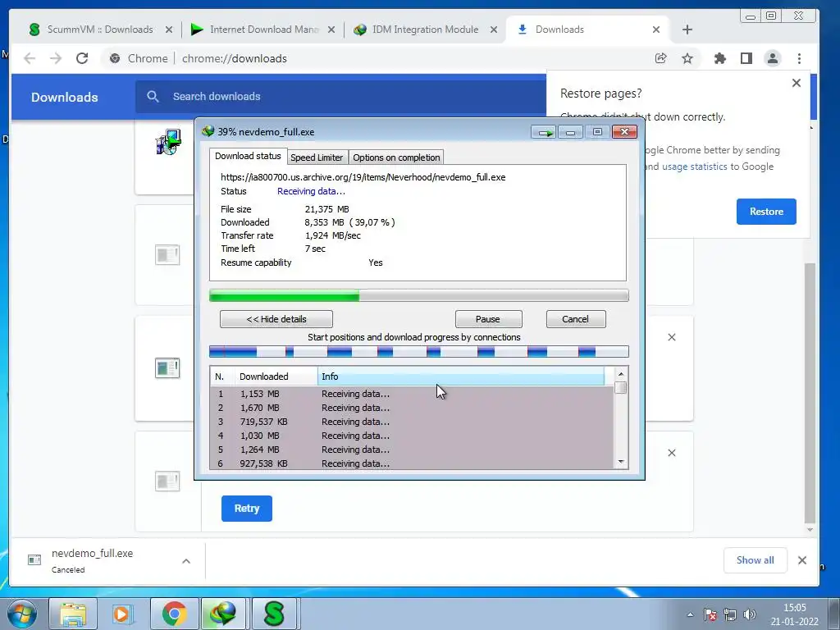Click nevdemo_full.exe file icon in download shelf
This screenshot has width=840, height=630.
[34, 559]
